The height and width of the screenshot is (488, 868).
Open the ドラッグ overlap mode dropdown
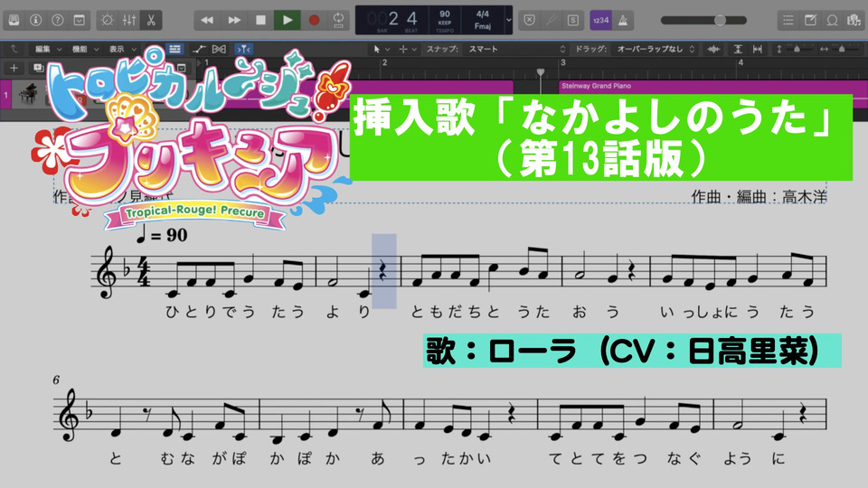coord(656,49)
